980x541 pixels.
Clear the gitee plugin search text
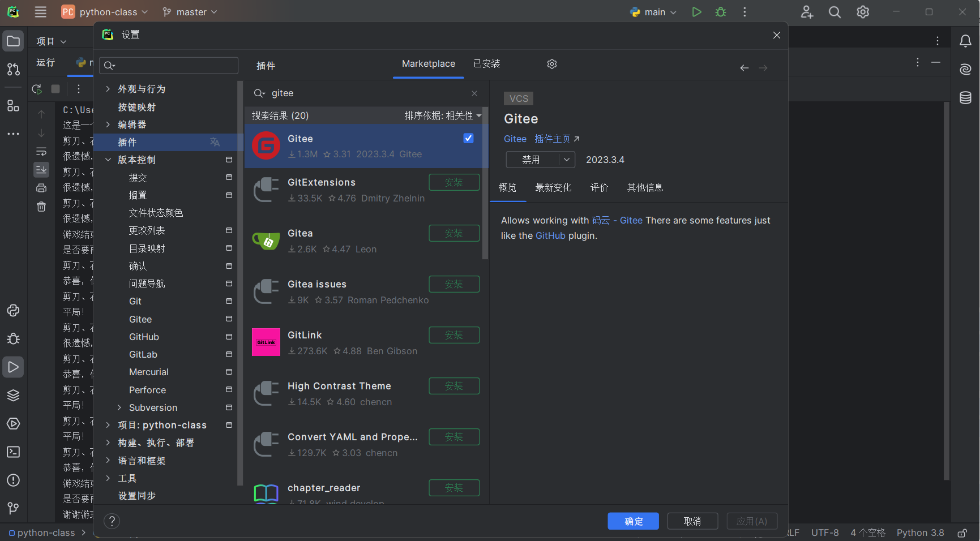[x=474, y=93]
